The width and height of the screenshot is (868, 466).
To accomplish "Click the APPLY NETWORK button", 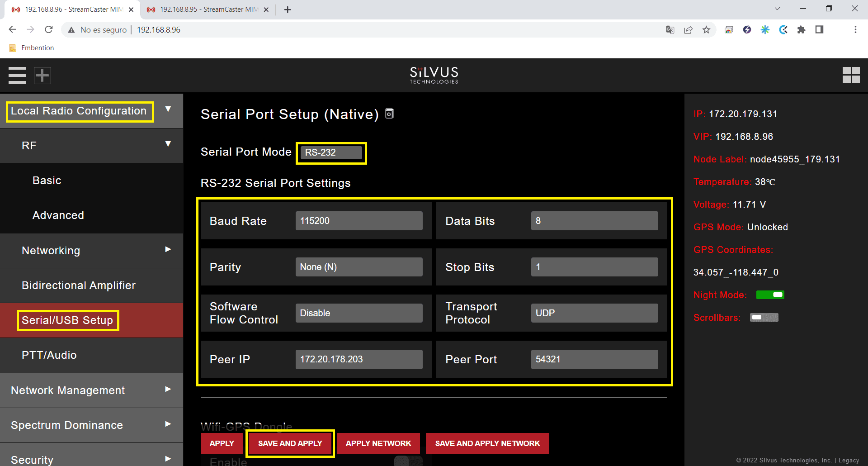I will pyautogui.click(x=378, y=443).
